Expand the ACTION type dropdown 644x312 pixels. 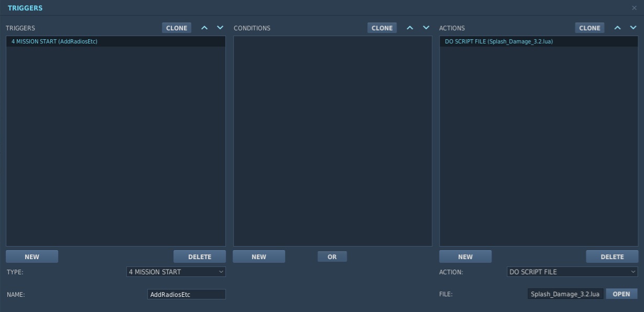[x=572, y=272]
